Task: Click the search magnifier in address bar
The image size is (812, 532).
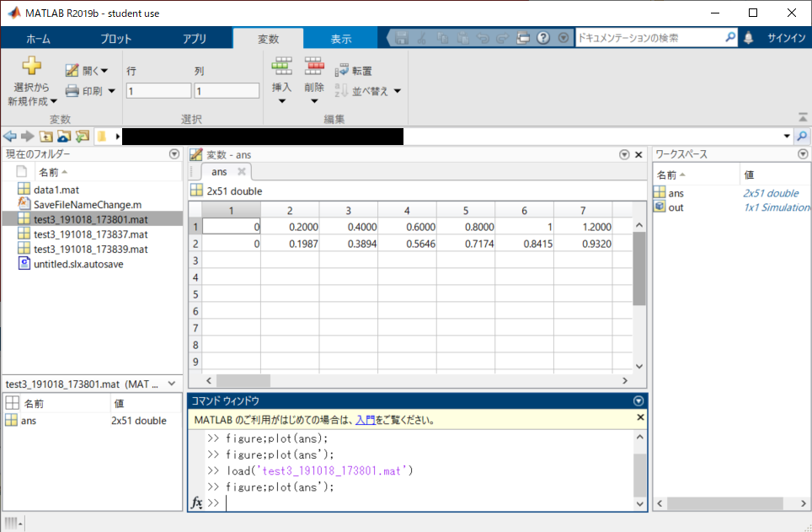Action: (802, 137)
